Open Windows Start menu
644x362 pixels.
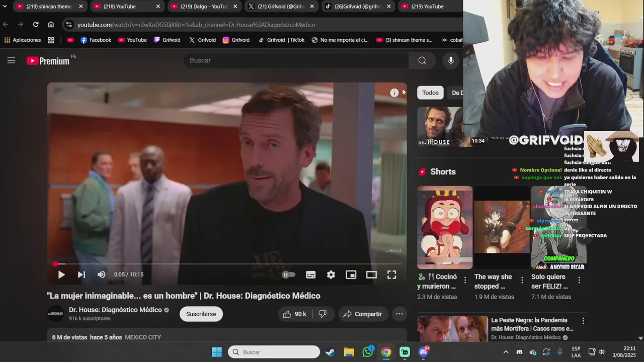pyautogui.click(x=217, y=352)
